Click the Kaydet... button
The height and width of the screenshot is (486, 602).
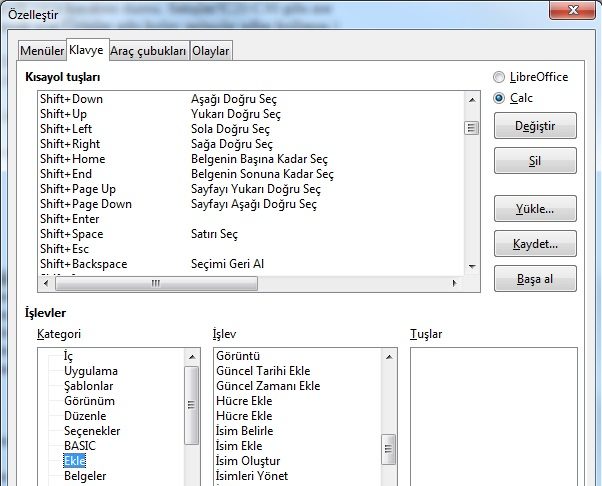coord(535,244)
